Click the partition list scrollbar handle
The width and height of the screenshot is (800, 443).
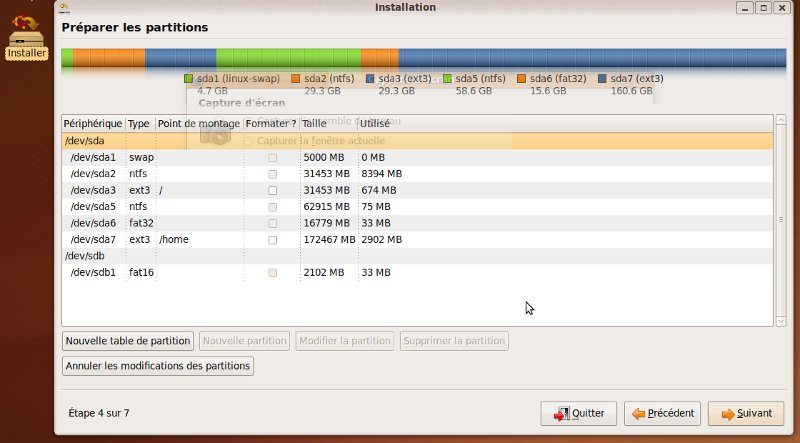pyautogui.click(x=781, y=219)
